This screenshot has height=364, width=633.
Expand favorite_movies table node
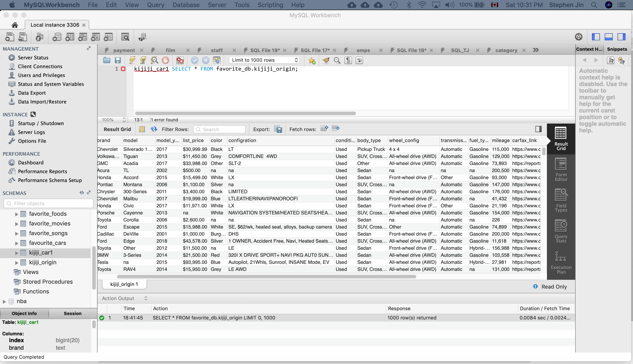click(x=17, y=224)
